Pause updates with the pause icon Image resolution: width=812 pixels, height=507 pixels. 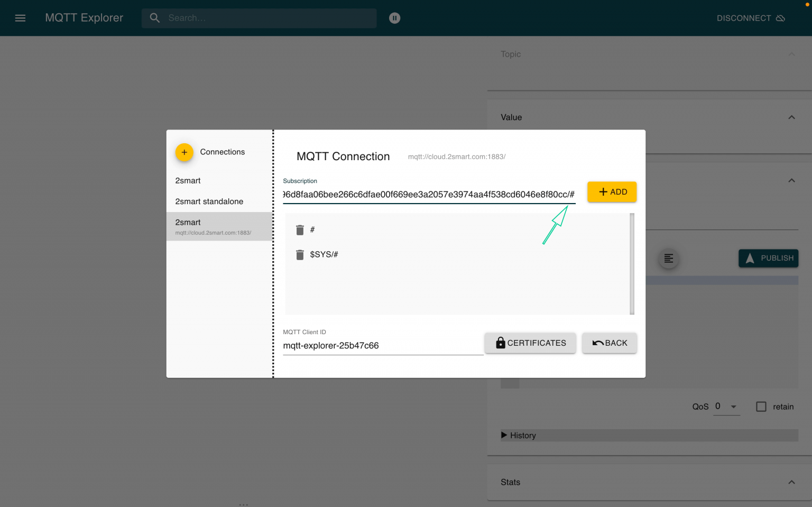[x=394, y=18]
